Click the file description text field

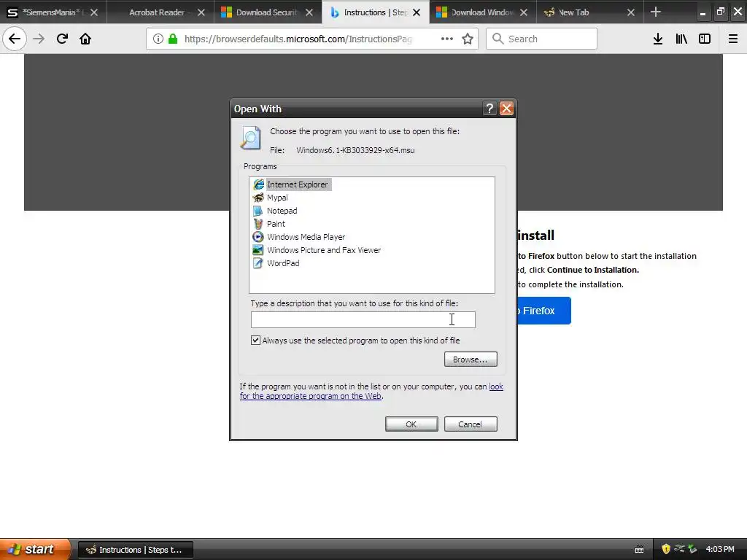tap(363, 319)
